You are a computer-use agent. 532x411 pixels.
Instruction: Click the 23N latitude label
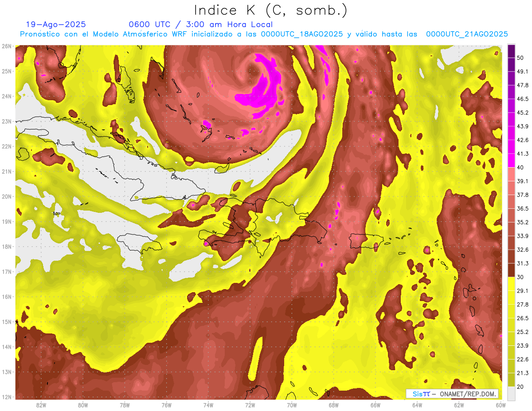coord(7,121)
